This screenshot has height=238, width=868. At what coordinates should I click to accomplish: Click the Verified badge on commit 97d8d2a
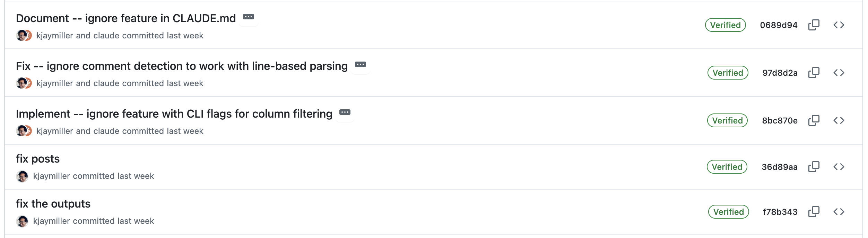point(727,73)
